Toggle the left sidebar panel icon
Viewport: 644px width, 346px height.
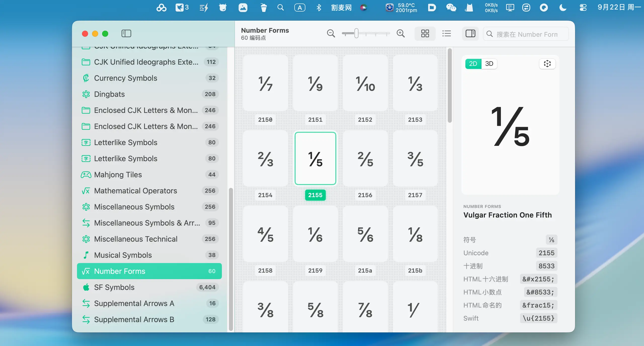126,33
